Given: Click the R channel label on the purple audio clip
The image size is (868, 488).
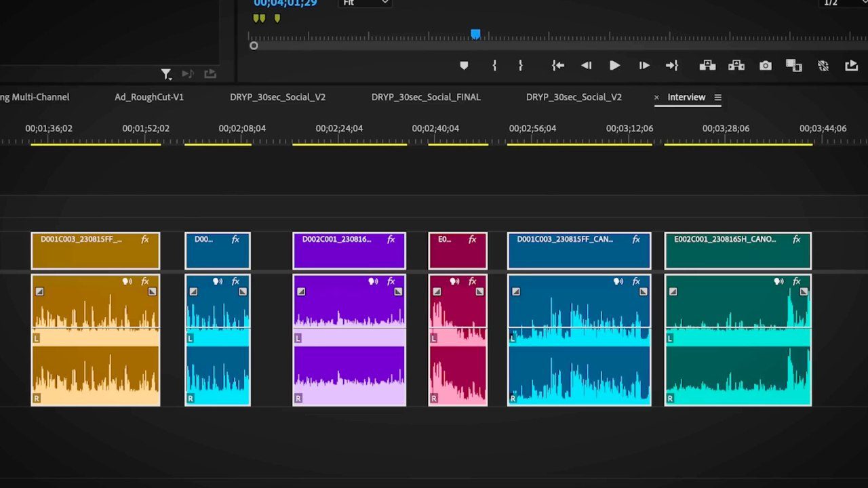Looking at the screenshot, I should click(298, 399).
